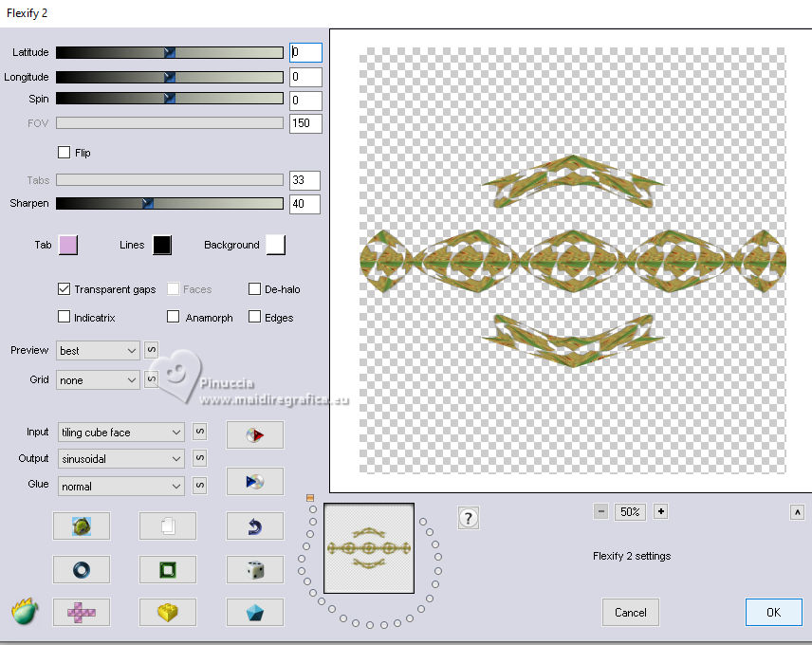Click the S button beside Input
This screenshot has width=812, height=645.
[200, 432]
